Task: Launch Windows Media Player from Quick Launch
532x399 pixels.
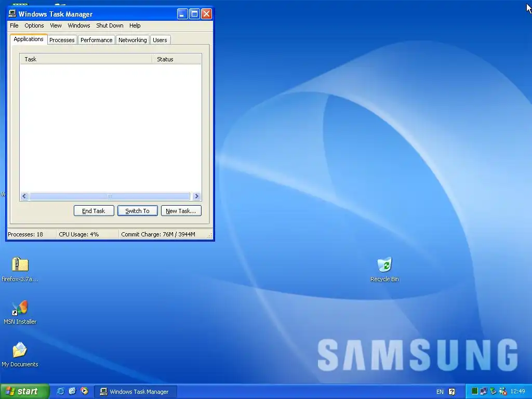Action: 84,391
